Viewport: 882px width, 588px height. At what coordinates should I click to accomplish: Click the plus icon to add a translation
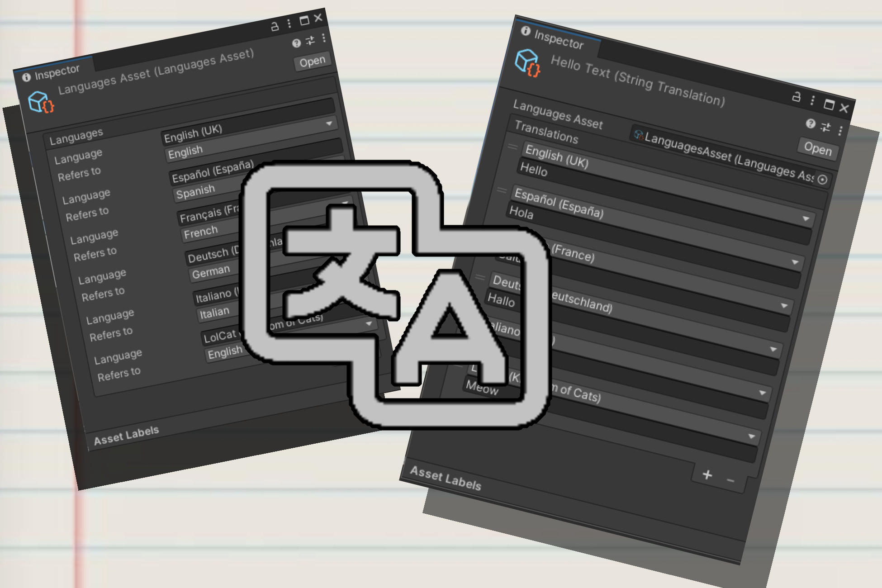(x=707, y=474)
